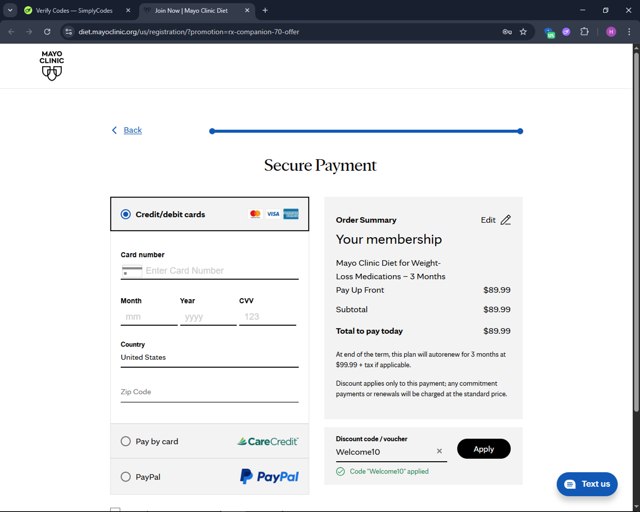Select Credit/debit cards payment option
The image size is (640, 512).
(x=209, y=214)
